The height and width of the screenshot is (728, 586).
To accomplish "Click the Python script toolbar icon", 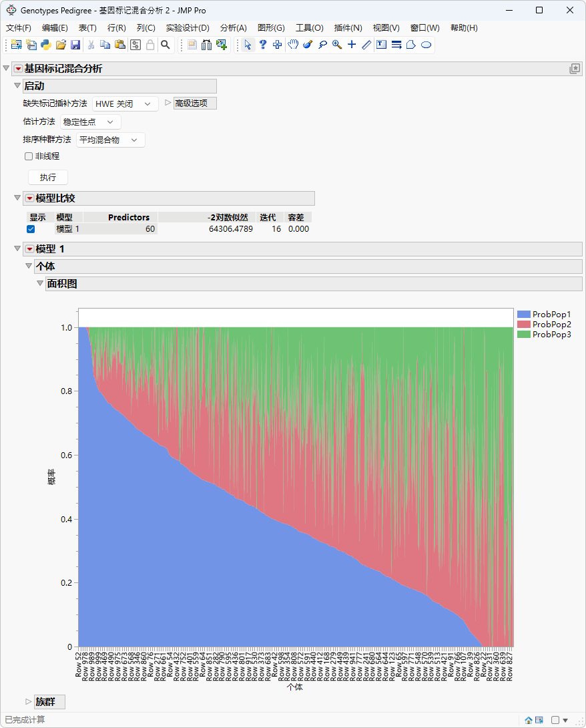I will (46, 45).
